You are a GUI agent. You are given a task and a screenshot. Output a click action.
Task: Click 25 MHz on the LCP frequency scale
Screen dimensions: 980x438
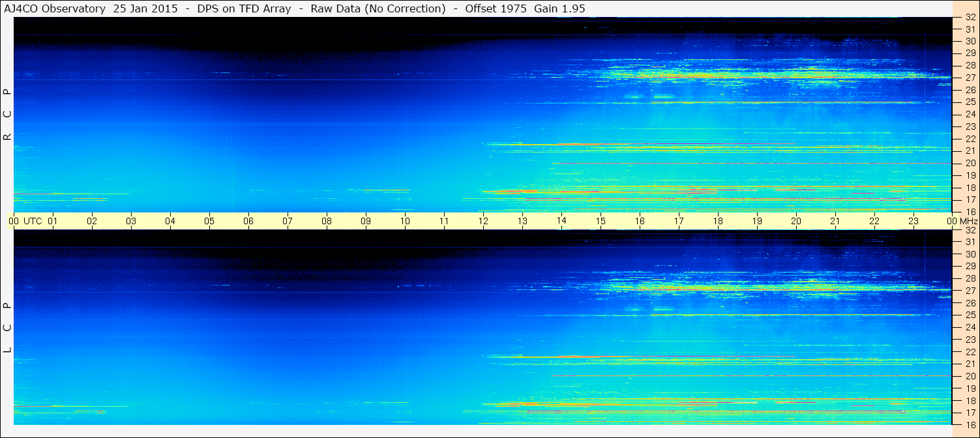[970, 315]
